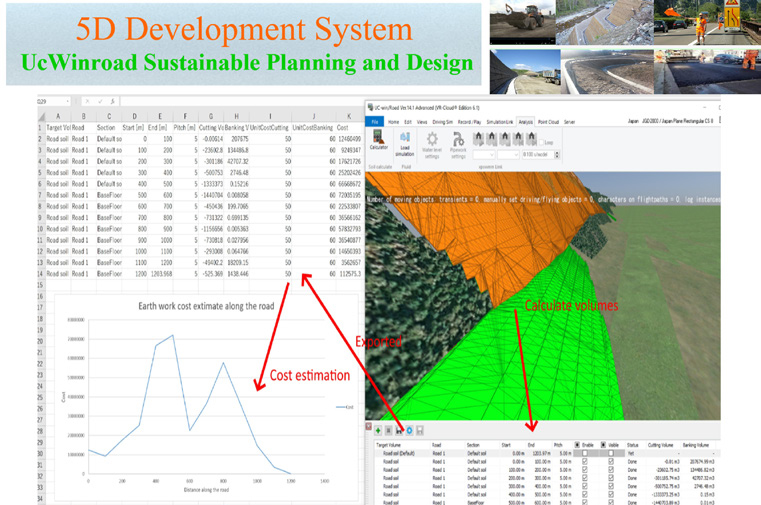This screenshot has height=505, width=761.
Task: Close the volume panel with red X
Action: pyautogui.click(x=368, y=426)
